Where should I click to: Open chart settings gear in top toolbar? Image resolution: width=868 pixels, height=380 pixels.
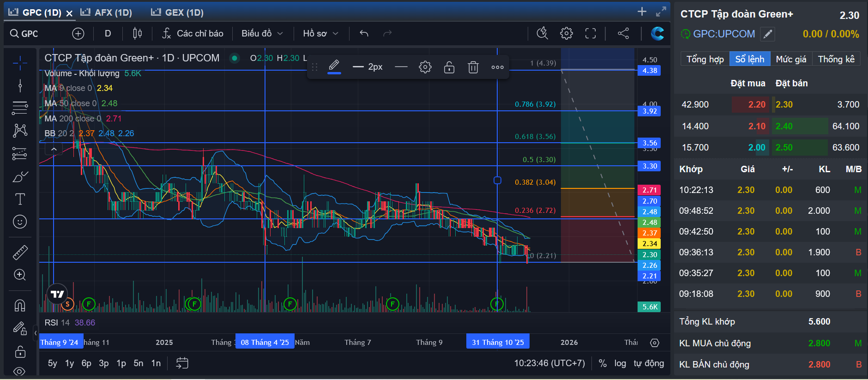click(x=567, y=33)
